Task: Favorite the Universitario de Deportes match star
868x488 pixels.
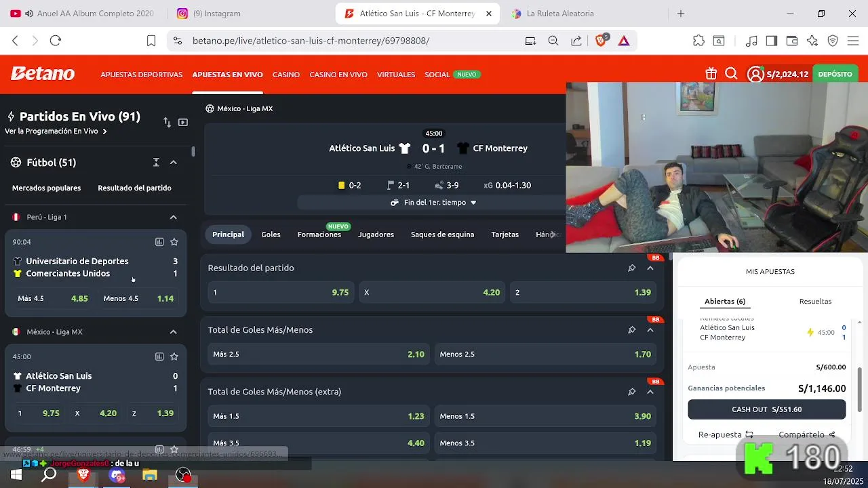Action: coord(174,242)
